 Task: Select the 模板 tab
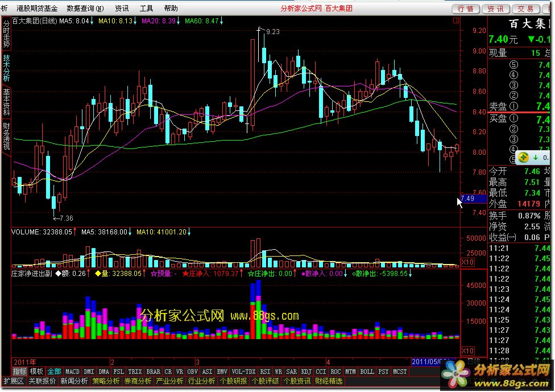(36, 372)
